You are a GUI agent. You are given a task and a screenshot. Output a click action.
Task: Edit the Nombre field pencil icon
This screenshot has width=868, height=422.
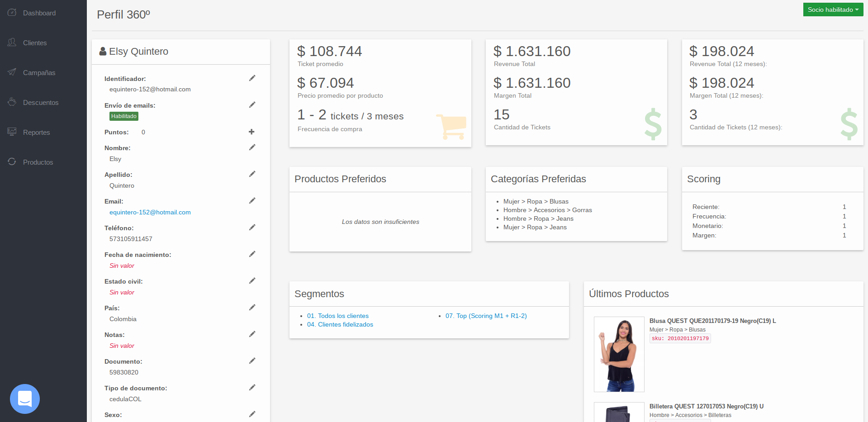click(x=252, y=147)
